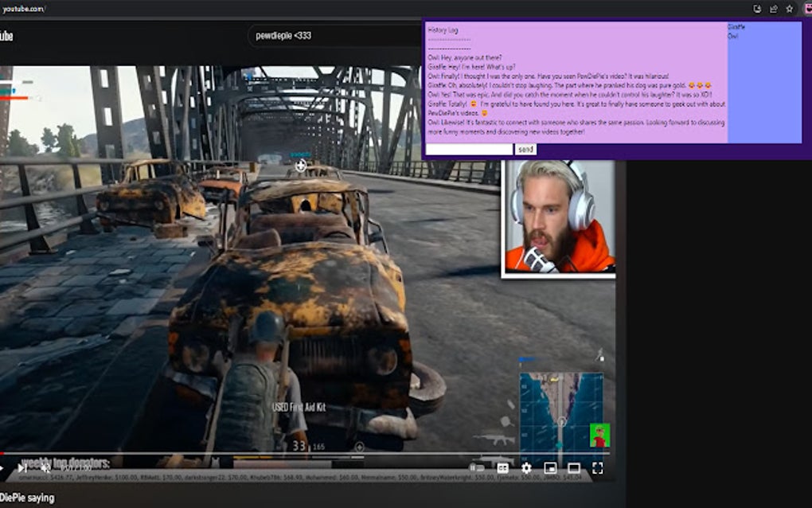Click Giraffe's message starting 'Totally!'
Screen dimensions: 812x508
576,108
